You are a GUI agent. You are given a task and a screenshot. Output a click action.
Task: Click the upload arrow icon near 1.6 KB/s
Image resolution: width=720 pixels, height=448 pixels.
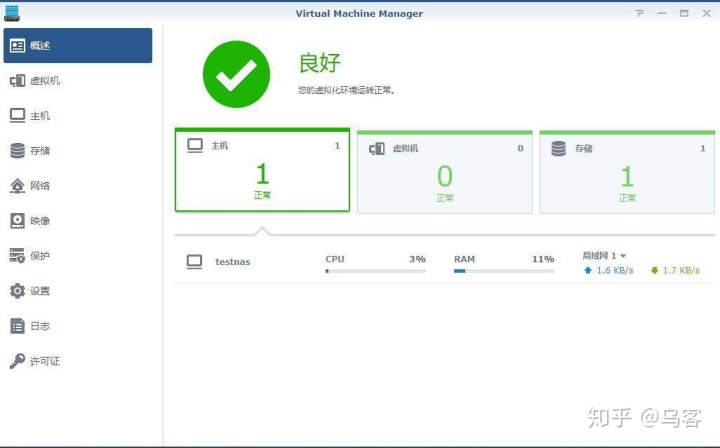click(x=588, y=270)
